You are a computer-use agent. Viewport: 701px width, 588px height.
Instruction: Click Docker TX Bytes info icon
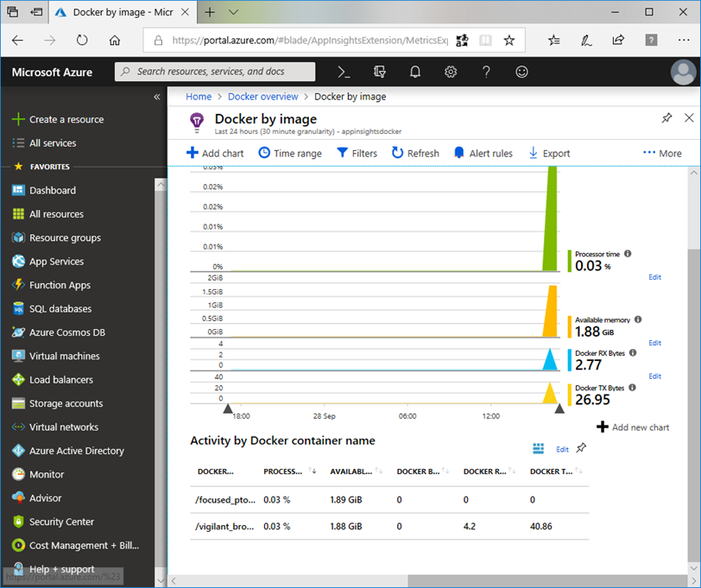632,388
